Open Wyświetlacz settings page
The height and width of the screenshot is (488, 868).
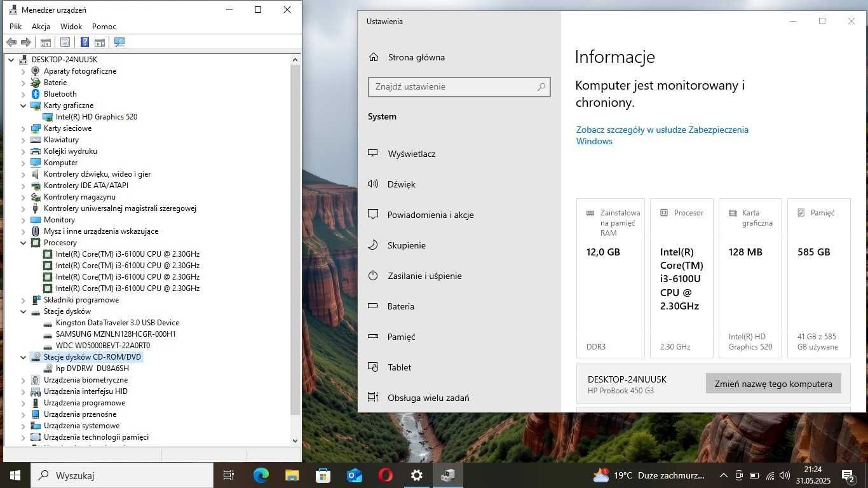point(412,154)
